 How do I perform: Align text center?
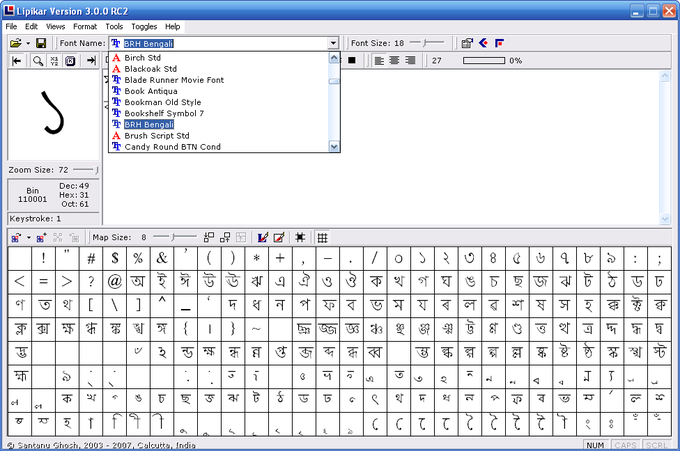(394, 60)
